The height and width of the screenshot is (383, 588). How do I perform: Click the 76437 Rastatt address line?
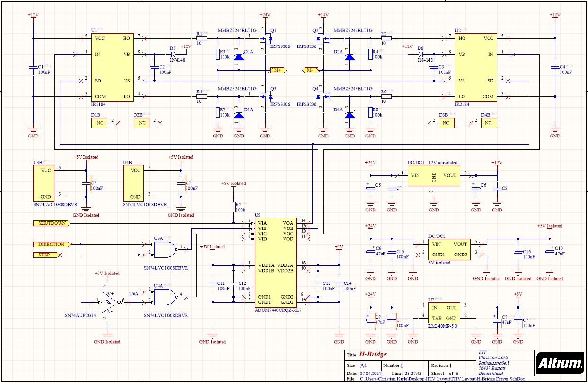pos(492,368)
